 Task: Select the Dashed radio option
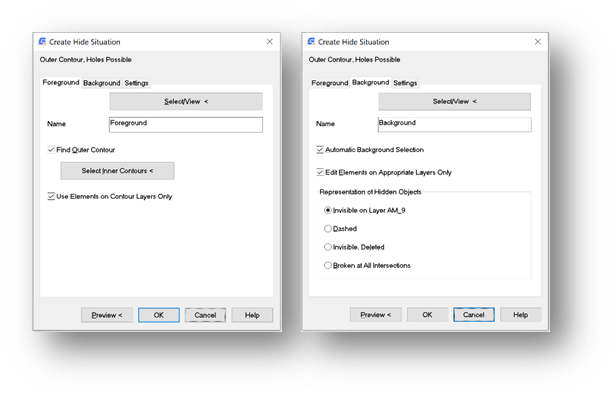click(328, 229)
